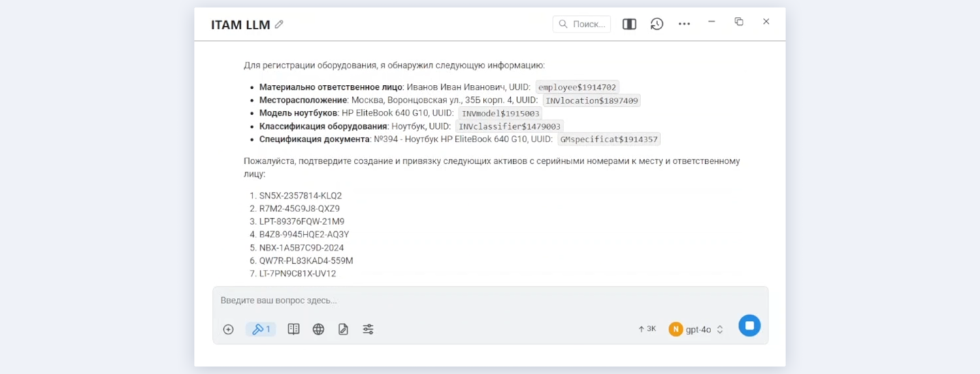The width and height of the screenshot is (980, 374).
Task: Click the employee$1914702 UUID code tag
Action: pyautogui.click(x=577, y=87)
